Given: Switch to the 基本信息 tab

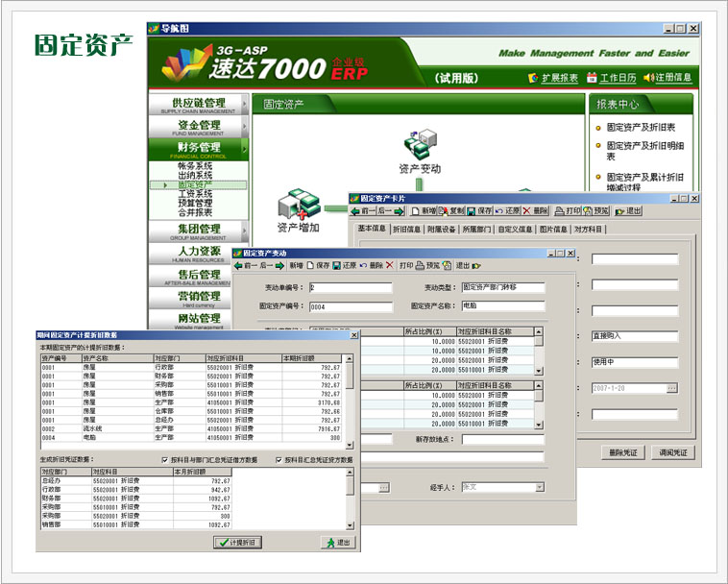Looking at the screenshot, I should (x=372, y=229).
